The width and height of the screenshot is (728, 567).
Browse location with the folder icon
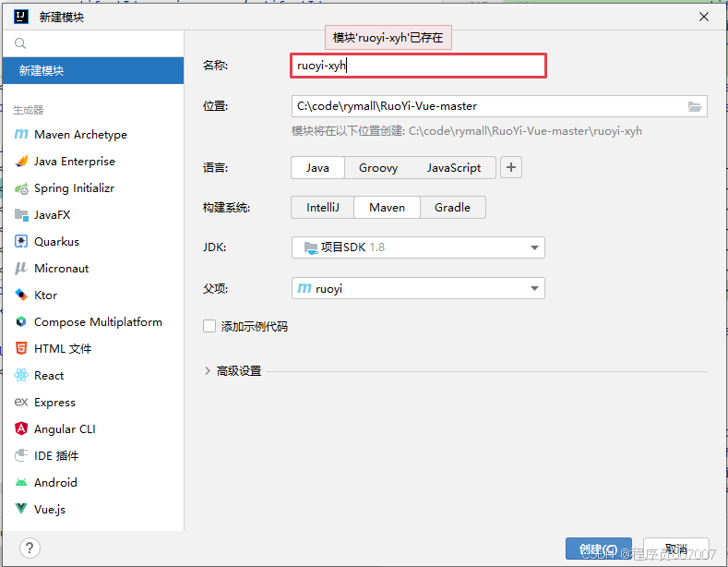pyautogui.click(x=695, y=106)
